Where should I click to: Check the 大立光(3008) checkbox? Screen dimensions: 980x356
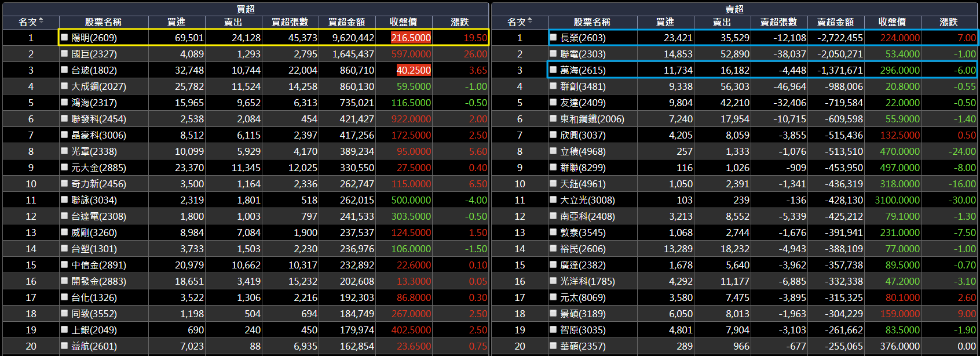(x=554, y=199)
